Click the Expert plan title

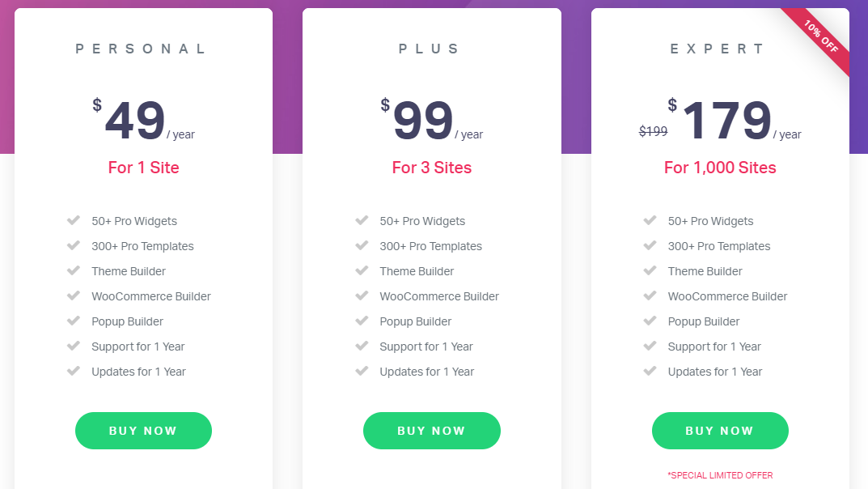point(718,49)
